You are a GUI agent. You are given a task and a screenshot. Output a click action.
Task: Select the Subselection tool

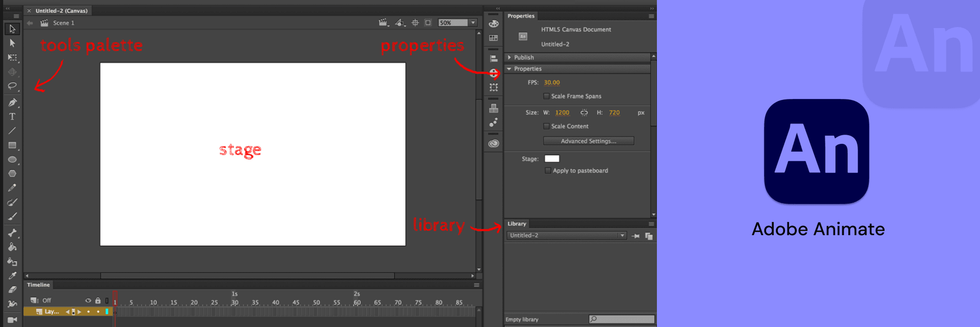(x=12, y=43)
